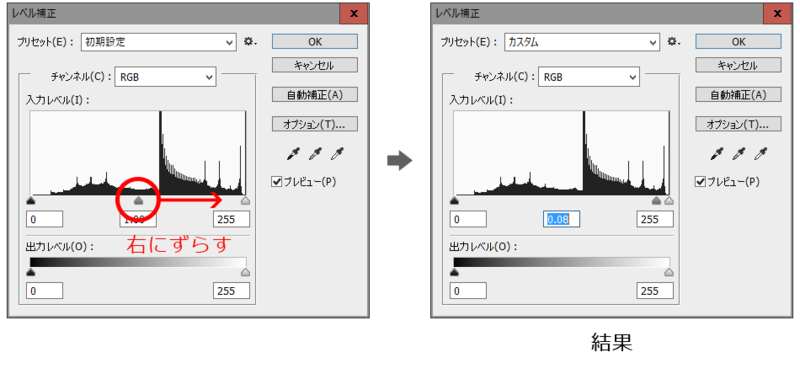Close the right レベル補正 dialog
This screenshot has width=800, height=379.
(x=778, y=14)
